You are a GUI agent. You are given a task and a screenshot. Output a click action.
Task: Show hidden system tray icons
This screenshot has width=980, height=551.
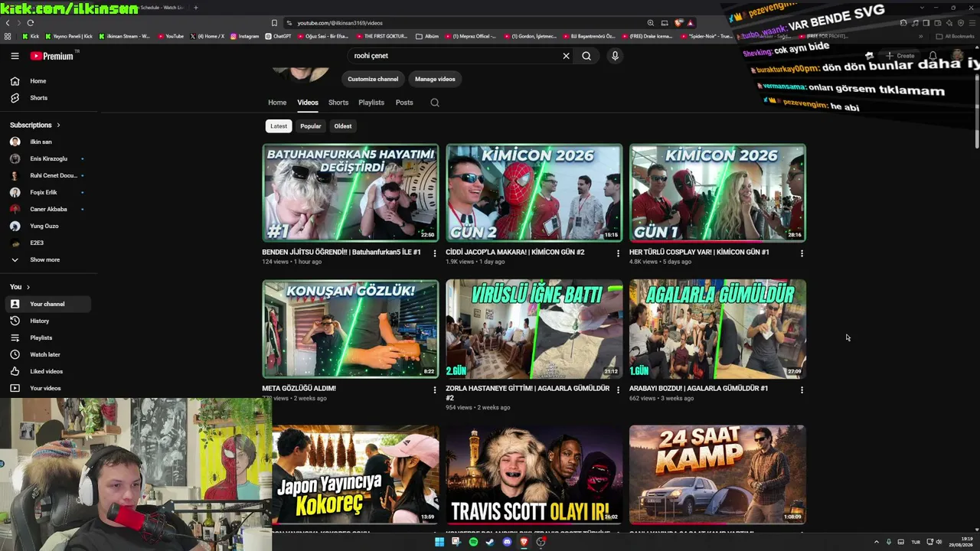(877, 542)
